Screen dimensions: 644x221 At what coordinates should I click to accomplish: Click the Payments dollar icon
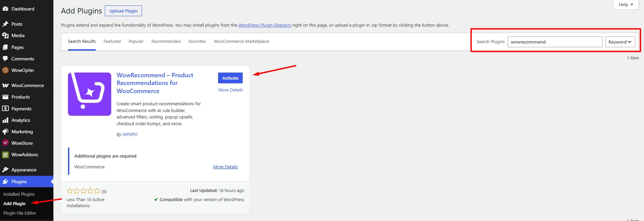(5, 109)
